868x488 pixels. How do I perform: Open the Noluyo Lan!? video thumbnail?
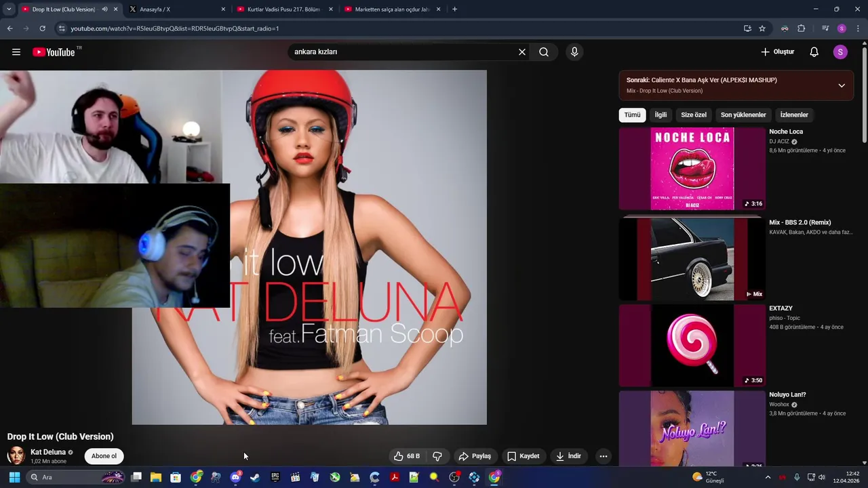(692, 428)
